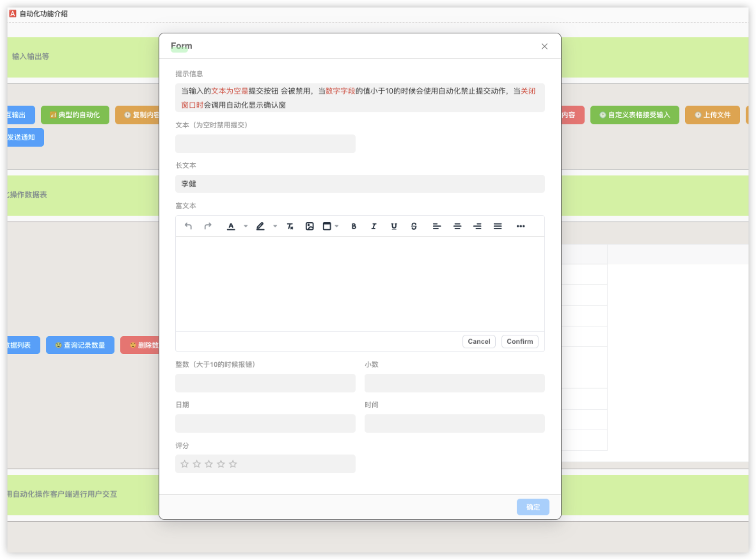Click the Insert table icon
This screenshot has width=756, height=560.
pyautogui.click(x=328, y=225)
